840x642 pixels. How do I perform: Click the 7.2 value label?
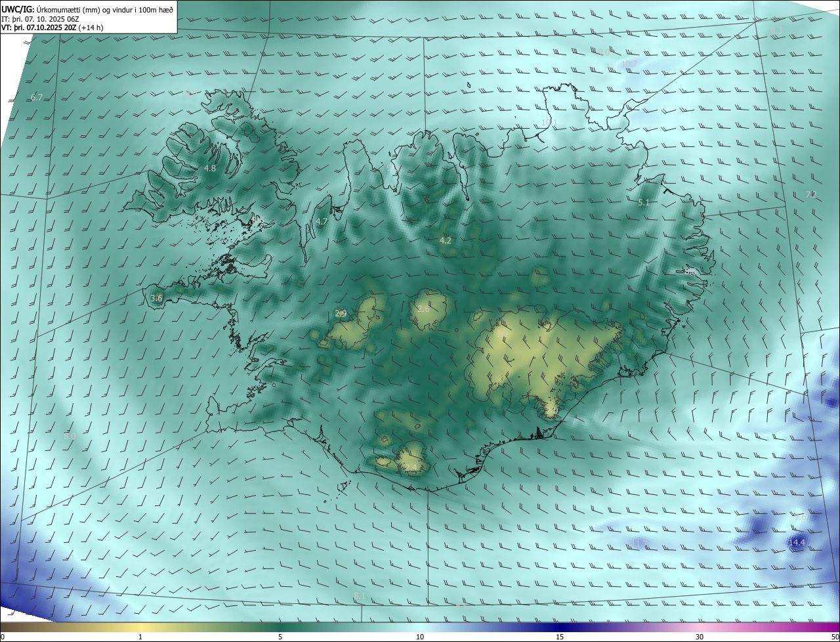[811, 194]
